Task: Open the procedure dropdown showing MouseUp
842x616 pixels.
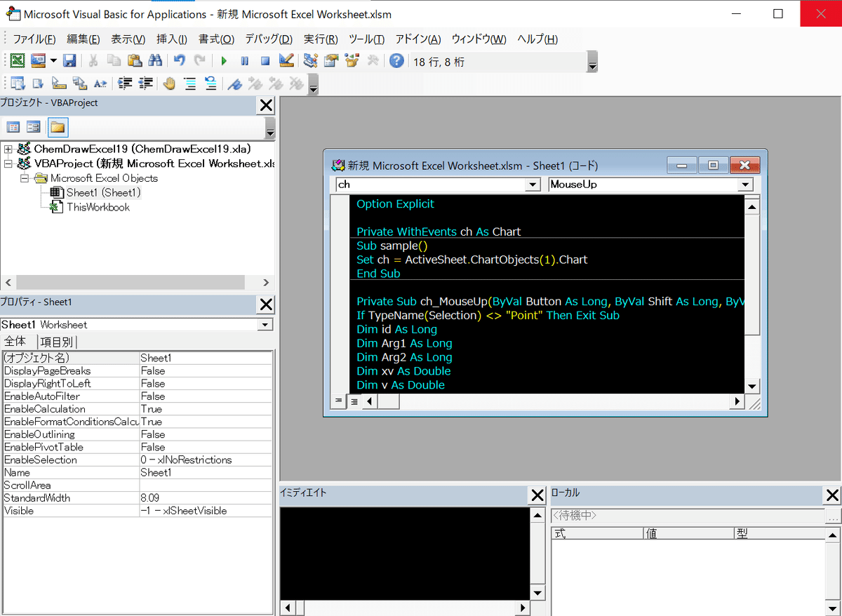Action: (746, 185)
